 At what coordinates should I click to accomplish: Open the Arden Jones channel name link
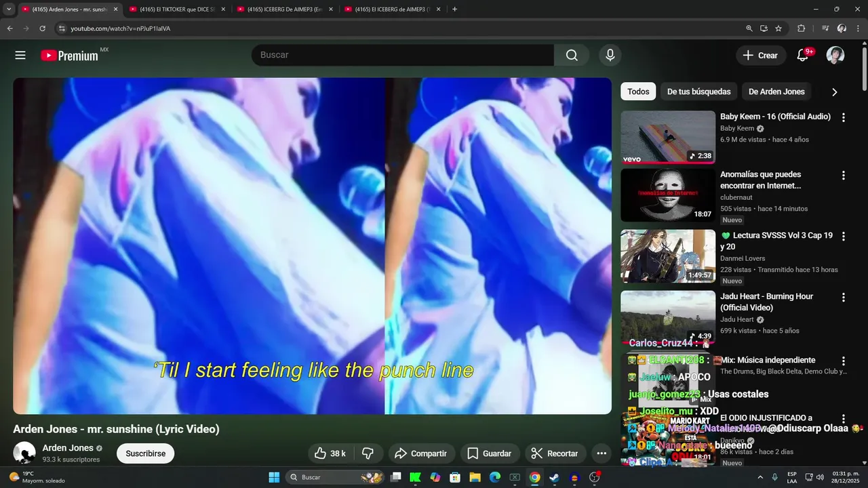(x=68, y=448)
